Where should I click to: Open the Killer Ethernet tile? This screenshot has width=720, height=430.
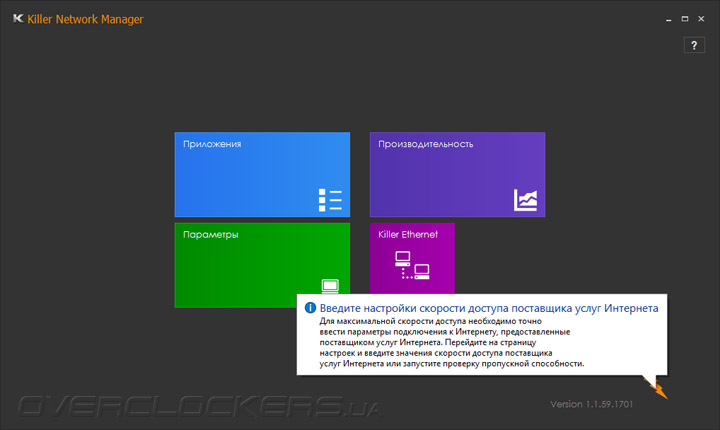412,258
